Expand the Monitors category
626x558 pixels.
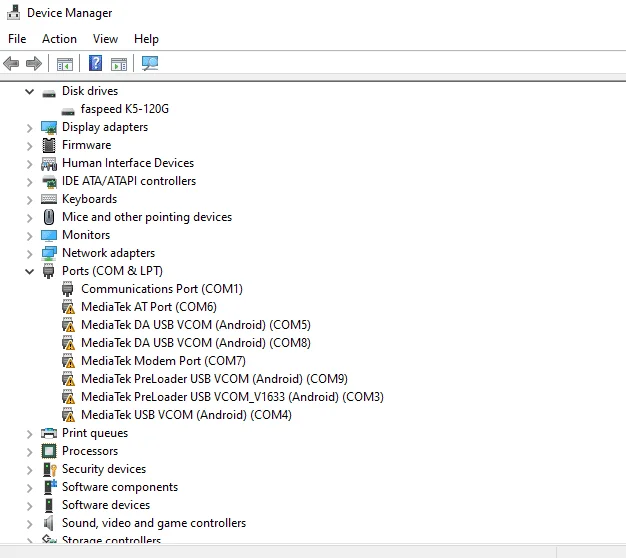(x=30, y=236)
